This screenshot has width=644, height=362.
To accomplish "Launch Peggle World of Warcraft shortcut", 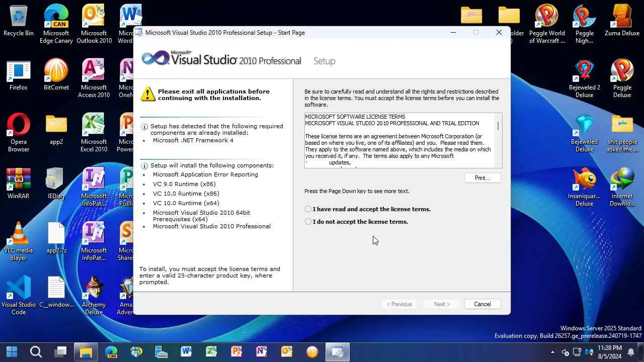I will (x=547, y=24).
